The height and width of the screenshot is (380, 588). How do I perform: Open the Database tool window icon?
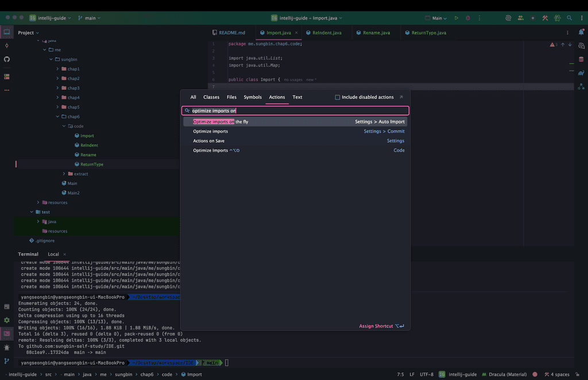pyautogui.click(x=581, y=59)
